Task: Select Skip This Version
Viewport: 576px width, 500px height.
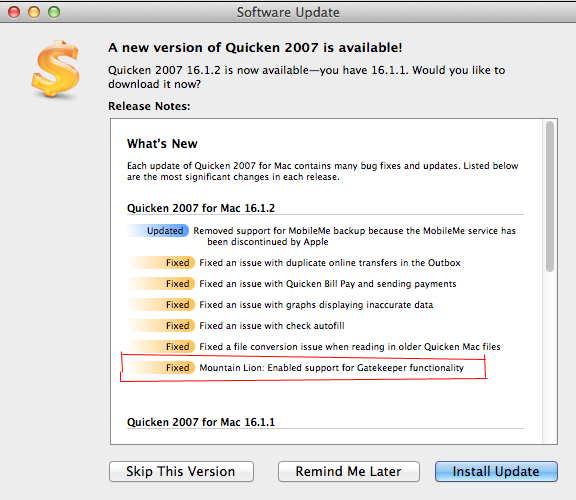Action: (x=181, y=471)
